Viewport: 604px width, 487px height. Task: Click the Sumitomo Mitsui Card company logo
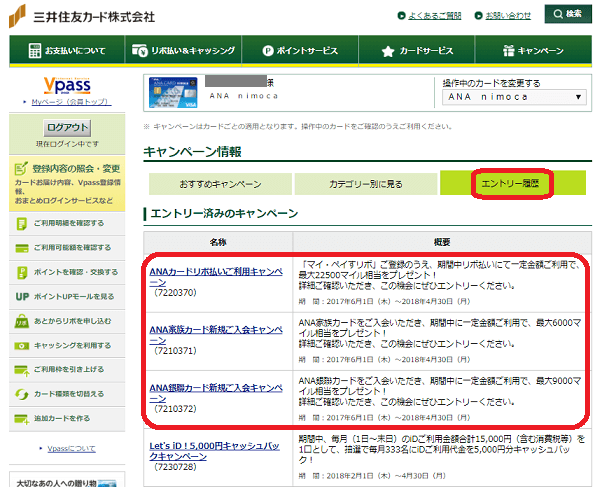pyautogui.click(x=82, y=17)
